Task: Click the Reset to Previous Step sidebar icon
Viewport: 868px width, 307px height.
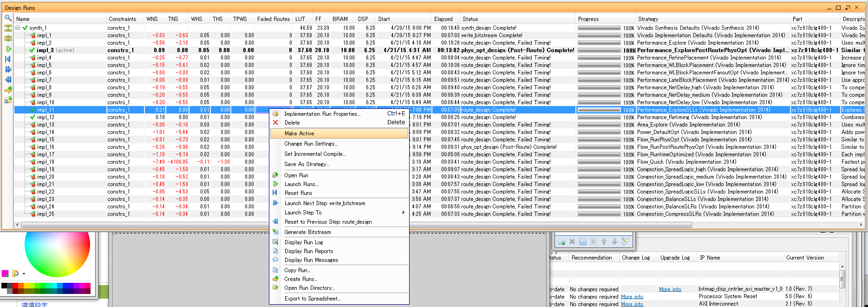Action: pos(8,80)
